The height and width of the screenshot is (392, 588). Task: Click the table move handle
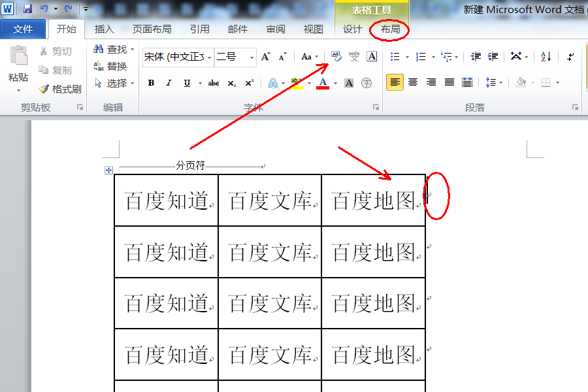click(x=108, y=171)
